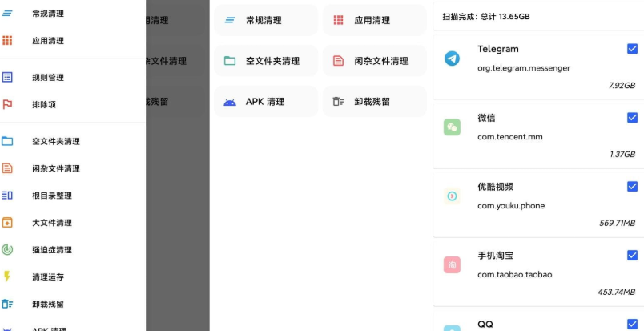
Task: Open the 闲杂文件清理 card in the grid
Action: (375, 61)
